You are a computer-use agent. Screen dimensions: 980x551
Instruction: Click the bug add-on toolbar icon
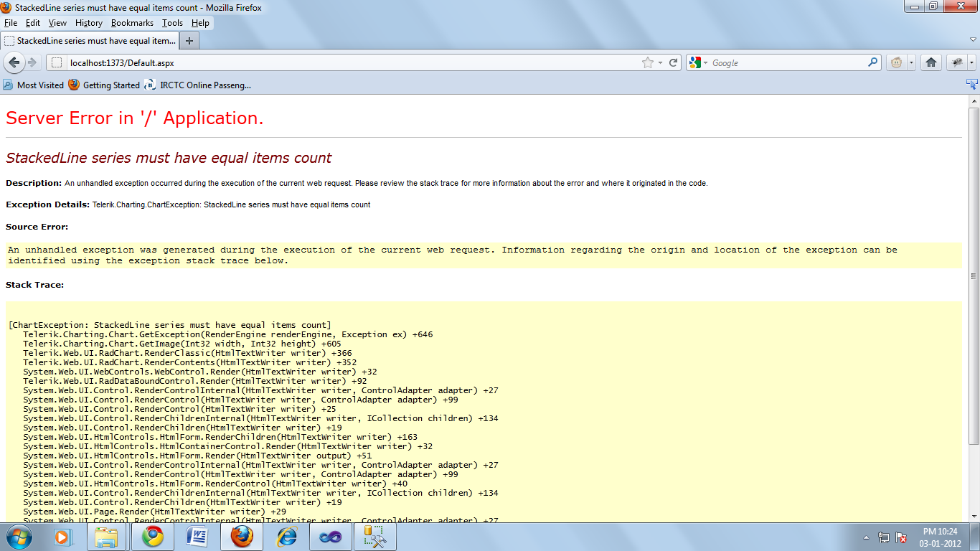tap(956, 62)
